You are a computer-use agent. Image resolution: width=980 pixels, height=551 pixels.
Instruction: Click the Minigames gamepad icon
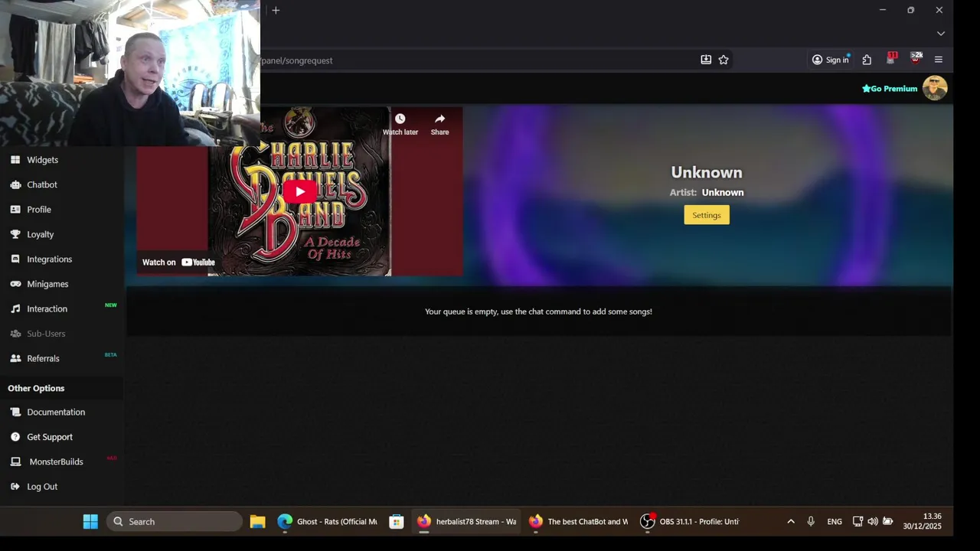coord(15,284)
